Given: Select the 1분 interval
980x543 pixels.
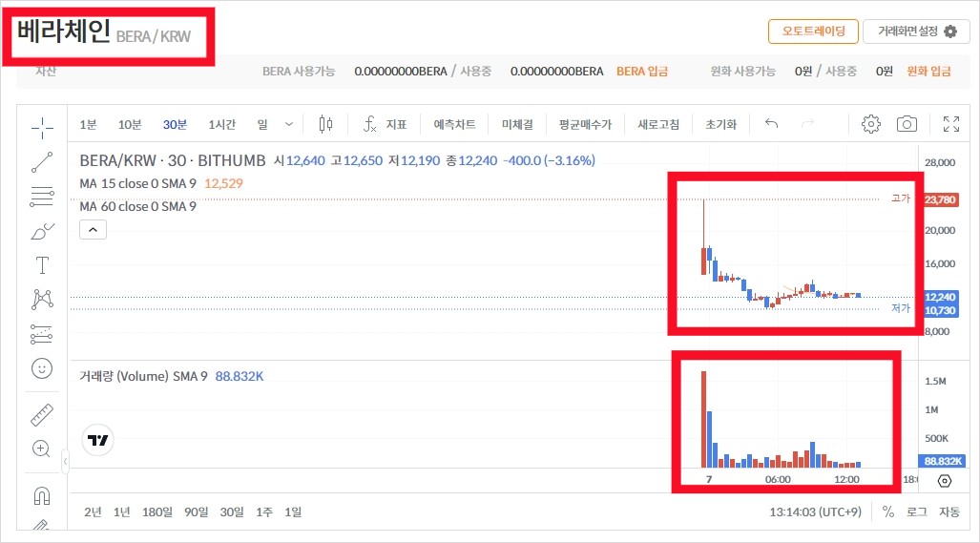Looking at the screenshot, I should [x=88, y=124].
